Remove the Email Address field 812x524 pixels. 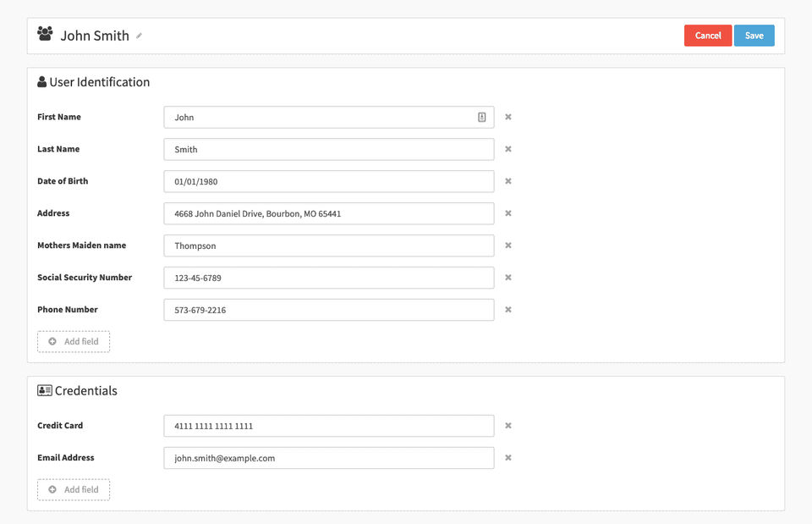click(508, 458)
